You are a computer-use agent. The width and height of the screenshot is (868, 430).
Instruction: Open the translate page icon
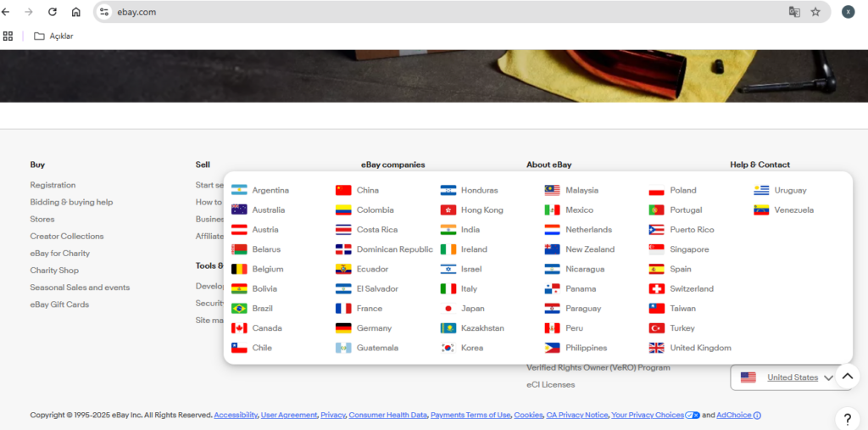(794, 12)
